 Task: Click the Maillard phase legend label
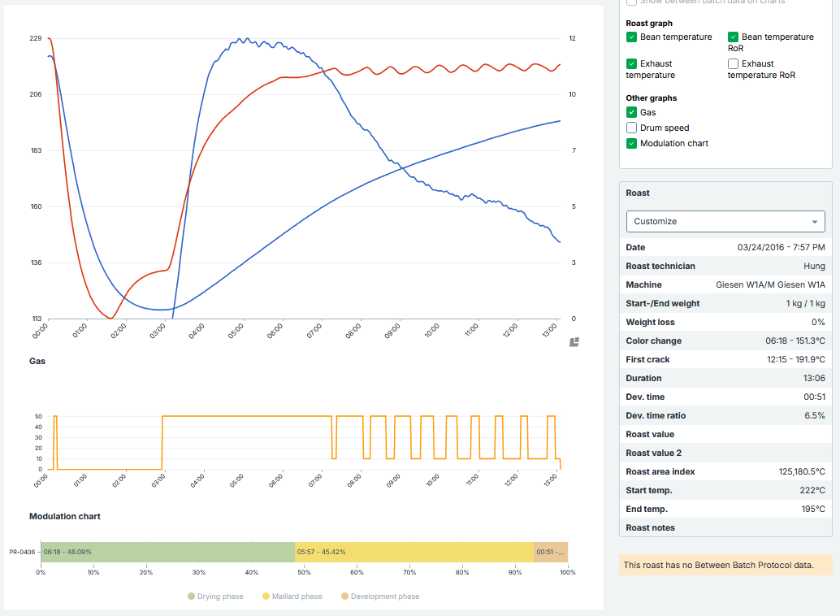pos(297,596)
